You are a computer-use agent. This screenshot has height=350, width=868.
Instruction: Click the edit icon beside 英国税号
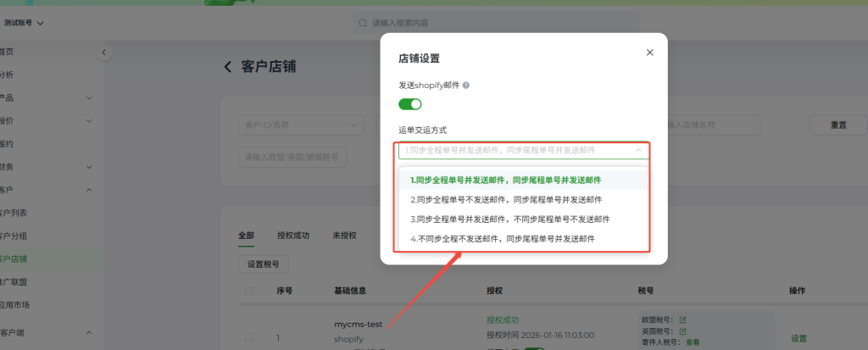[x=683, y=331]
